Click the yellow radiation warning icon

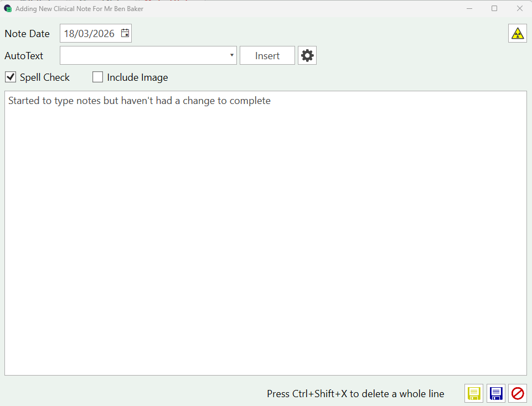point(518,33)
